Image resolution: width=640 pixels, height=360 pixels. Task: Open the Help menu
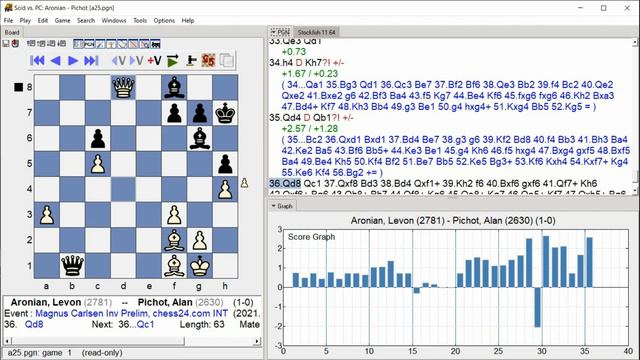[x=188, y=20]
